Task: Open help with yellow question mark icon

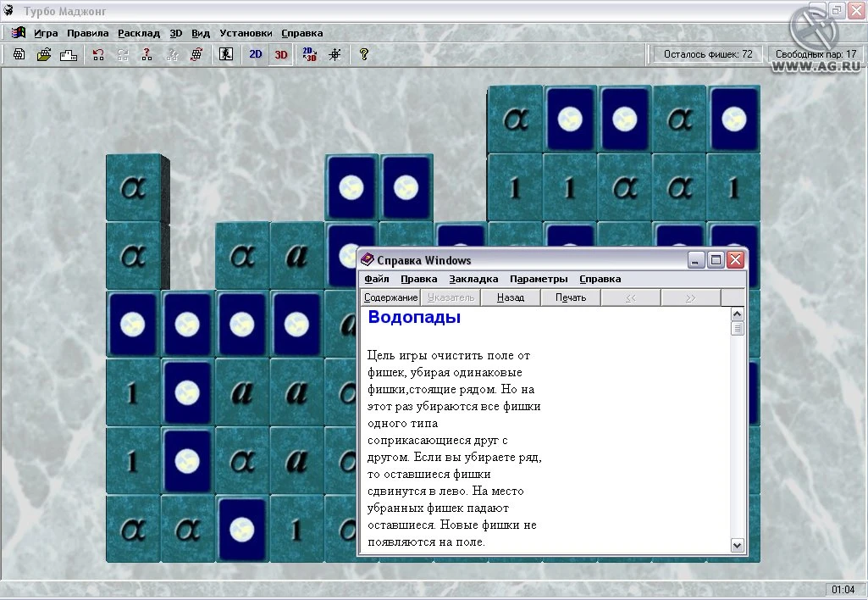Action: pyautogui.click(x=363, y=54)
